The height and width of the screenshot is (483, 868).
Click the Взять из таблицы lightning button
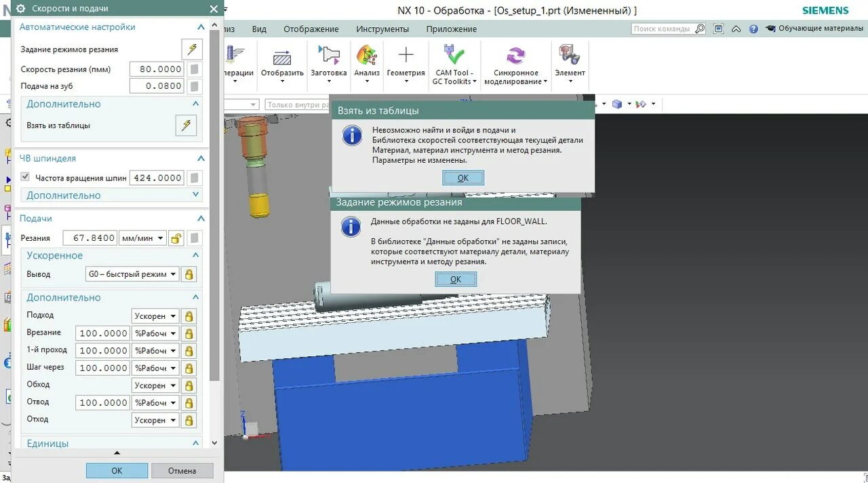point(186,125)
